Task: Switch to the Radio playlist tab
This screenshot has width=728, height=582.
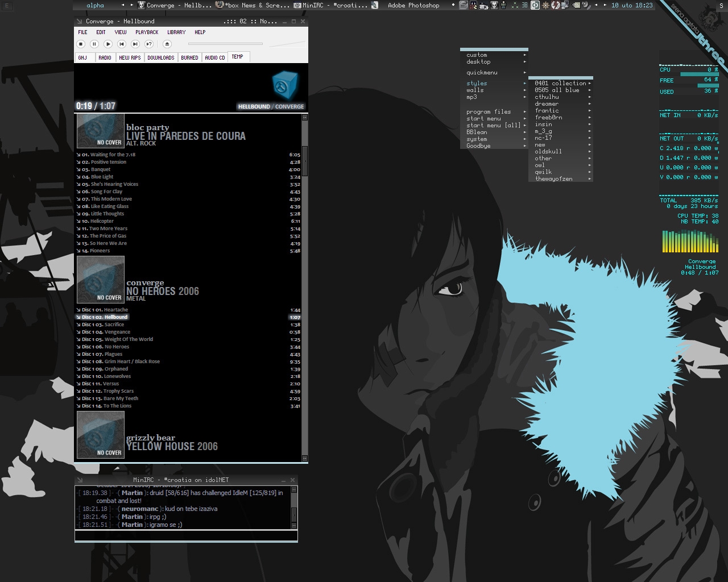Action: pyautogui.click(x=105, y=57)
